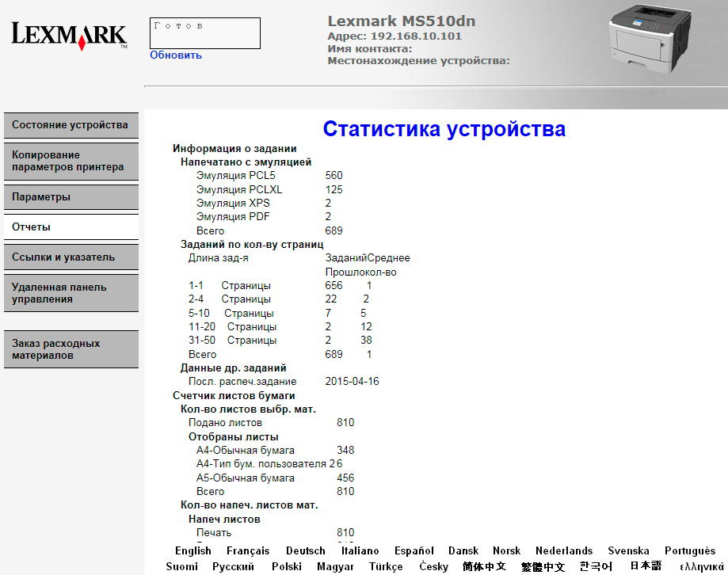Switch language to Deutsch
This screenshot has width=728, height=575.
306,551
